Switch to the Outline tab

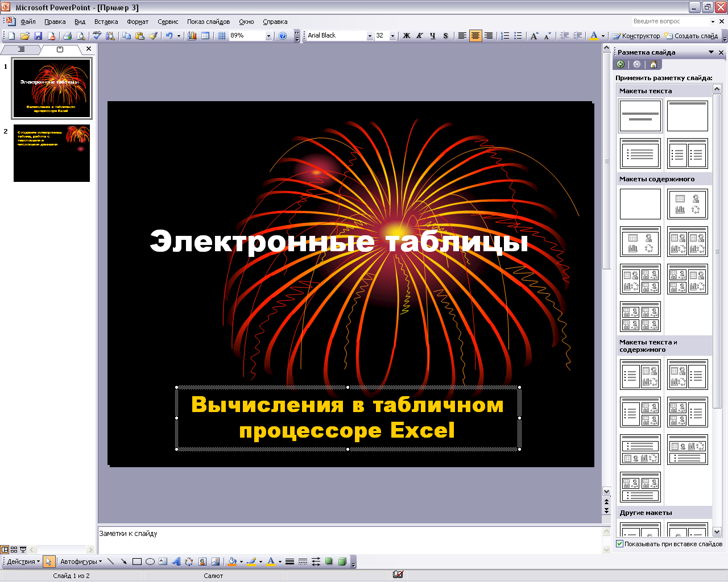(22, 49)
